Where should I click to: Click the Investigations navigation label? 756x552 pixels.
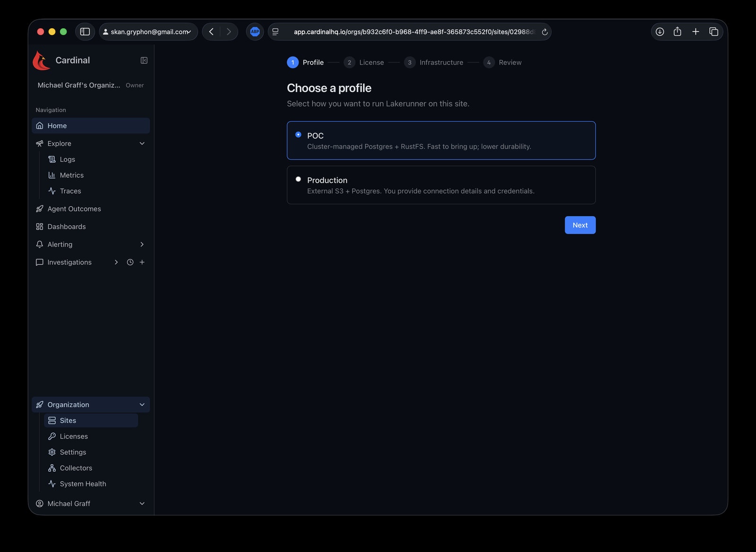point(69,262)
